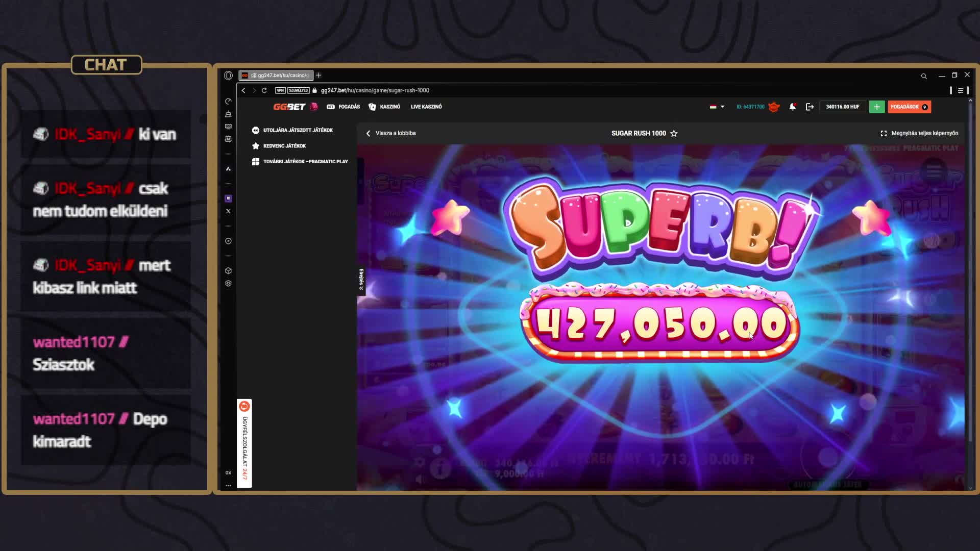
Task: Open LIVE KASZINÓ menu item
Action: 426,107
